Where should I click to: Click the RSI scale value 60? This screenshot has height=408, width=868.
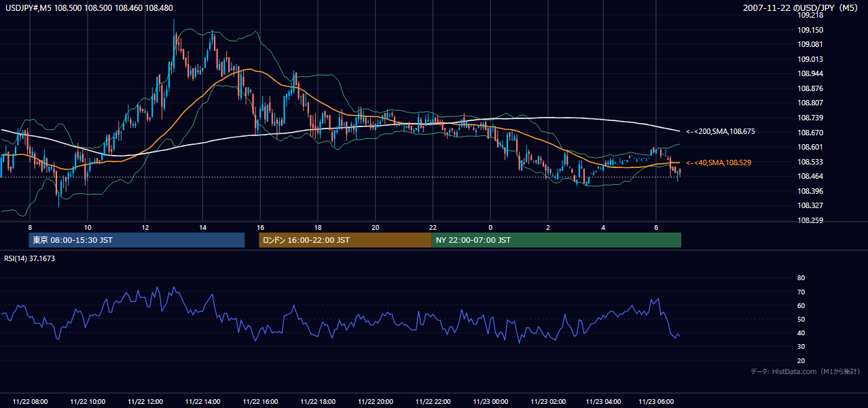801,305
